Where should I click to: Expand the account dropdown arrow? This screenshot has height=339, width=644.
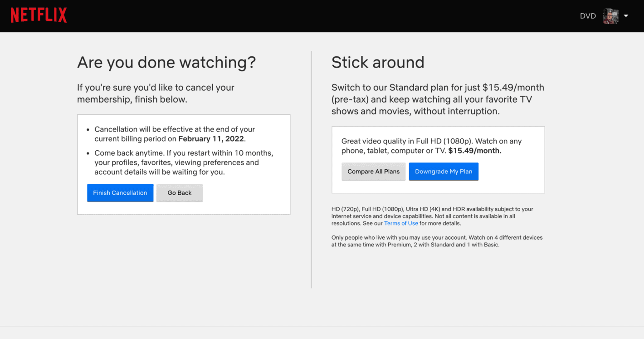pyautogui.click(x=626, y=16)
